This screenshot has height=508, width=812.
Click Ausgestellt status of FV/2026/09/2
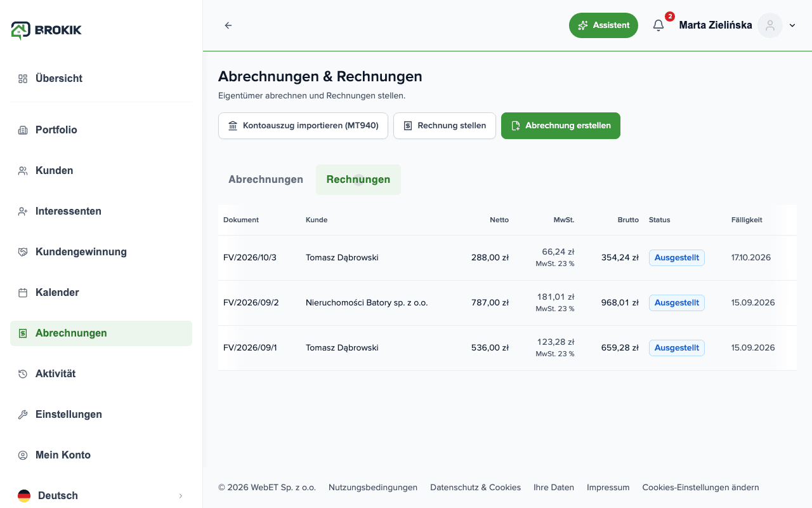click(677, 303)
